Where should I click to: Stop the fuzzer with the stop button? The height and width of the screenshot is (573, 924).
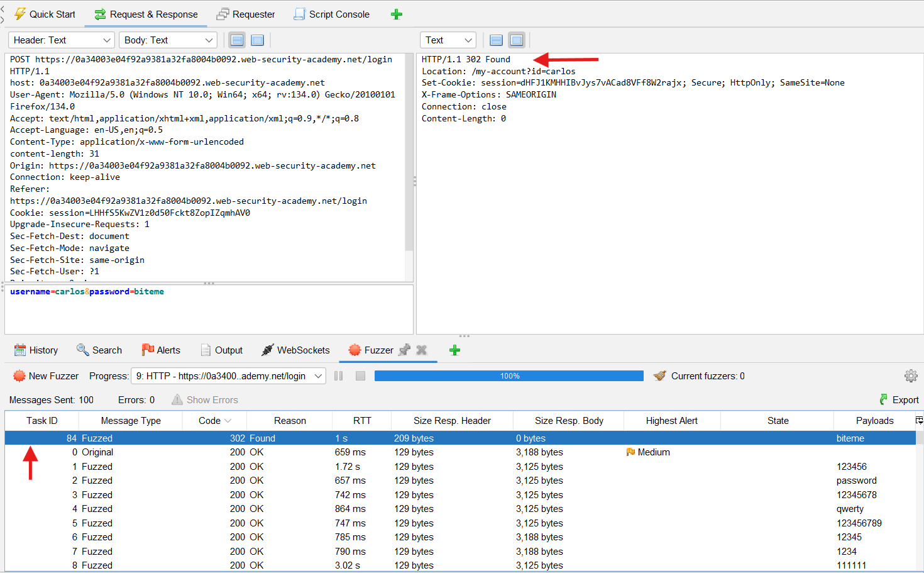(360, 376)
